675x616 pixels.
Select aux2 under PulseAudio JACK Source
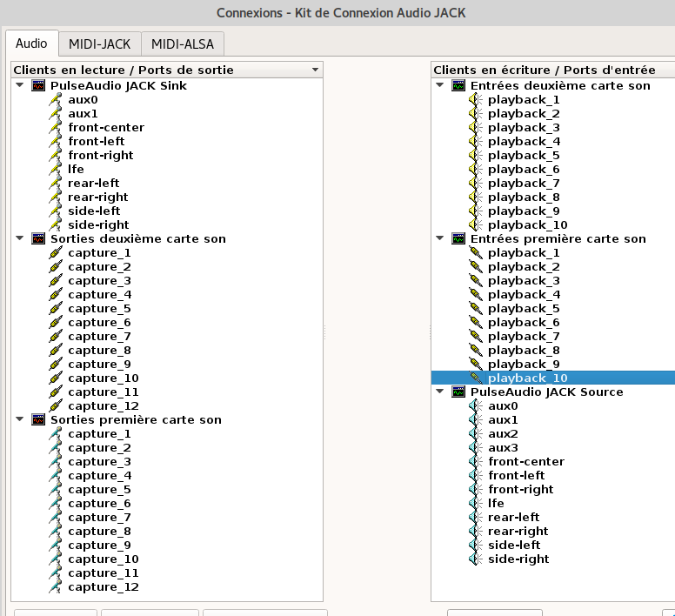click(x=504, y=434)
